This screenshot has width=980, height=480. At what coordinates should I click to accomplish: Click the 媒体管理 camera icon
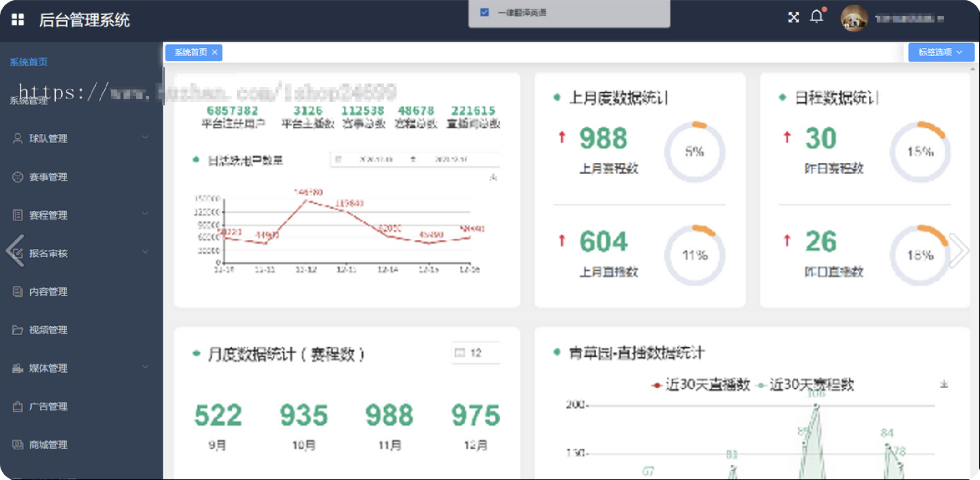[x=17, y=368]
